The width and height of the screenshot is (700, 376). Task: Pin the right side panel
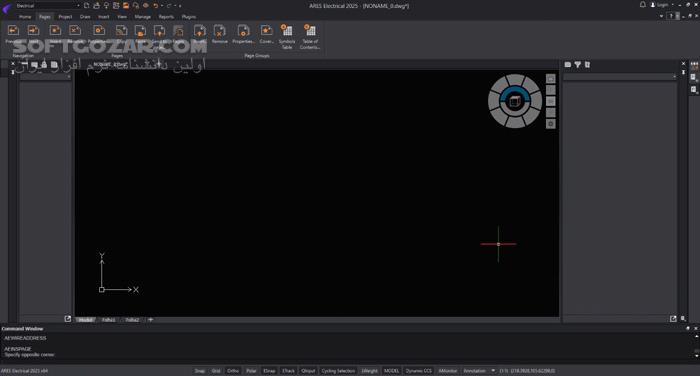tap(683, 72)
